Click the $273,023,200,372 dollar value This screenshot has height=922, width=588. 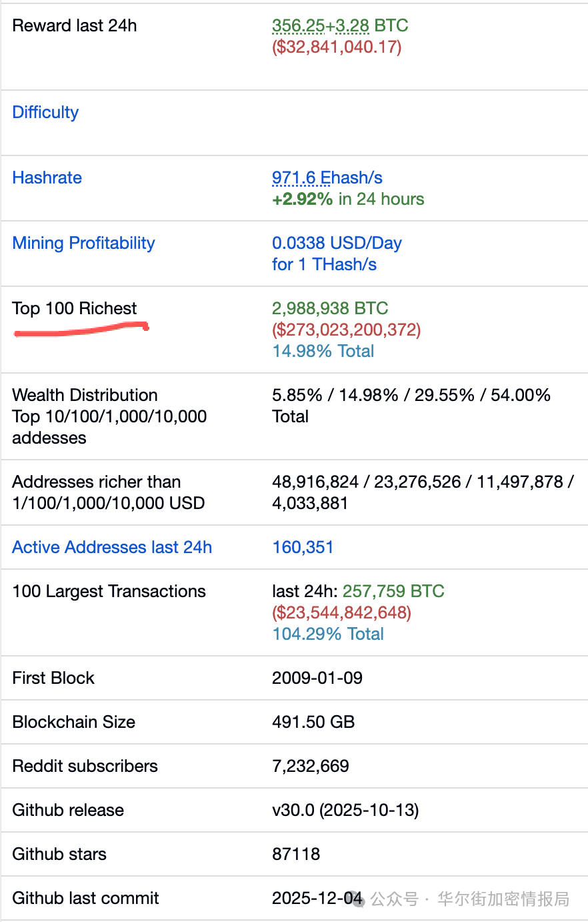tap(346, 330)
